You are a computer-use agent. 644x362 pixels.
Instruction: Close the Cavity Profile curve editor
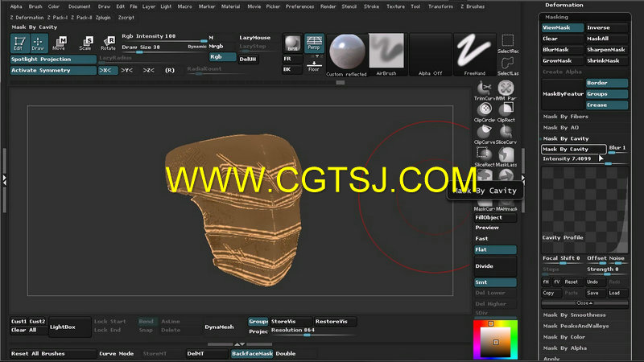coord(584,303)
